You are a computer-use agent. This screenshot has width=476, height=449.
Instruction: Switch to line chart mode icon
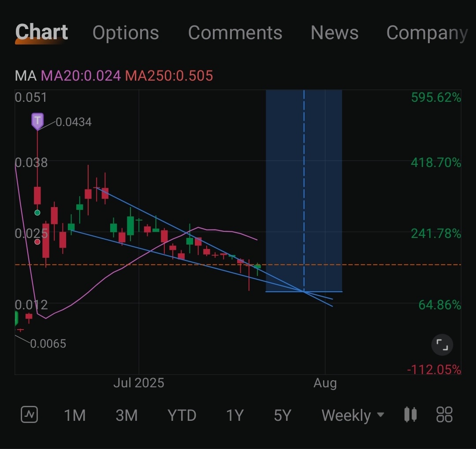[29, 415]
